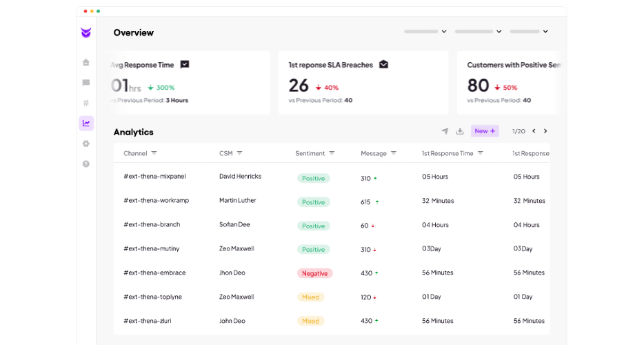Click 1st Response Time 05 Hours cell
644x345 pixels.
pyautogui.click(x=435, y=177)
